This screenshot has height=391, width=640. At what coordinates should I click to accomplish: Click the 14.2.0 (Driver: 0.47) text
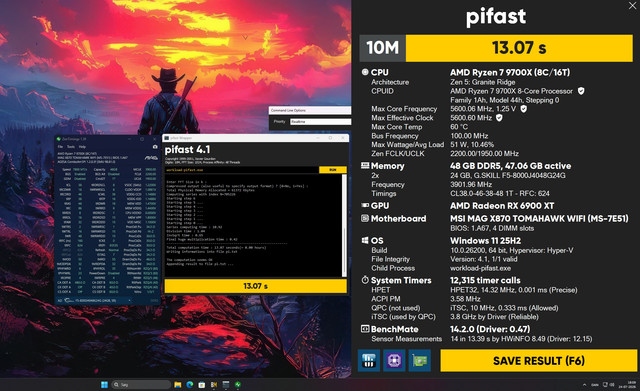(490, 329)
